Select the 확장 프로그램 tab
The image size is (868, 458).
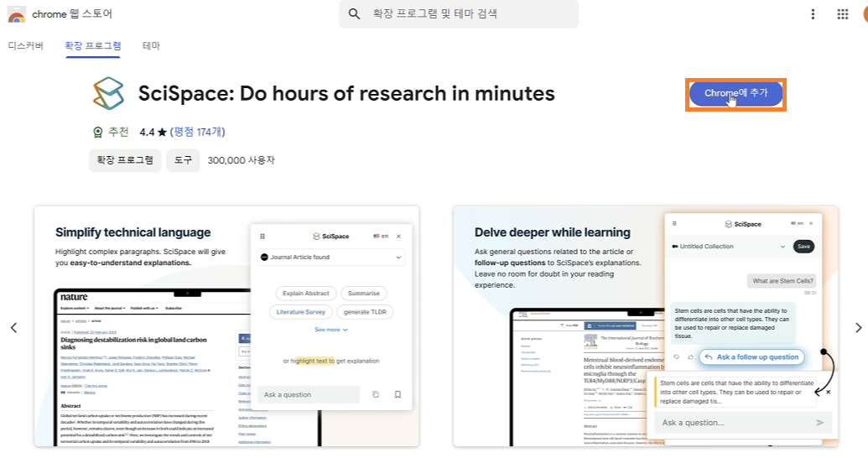(x=92, y=46)
